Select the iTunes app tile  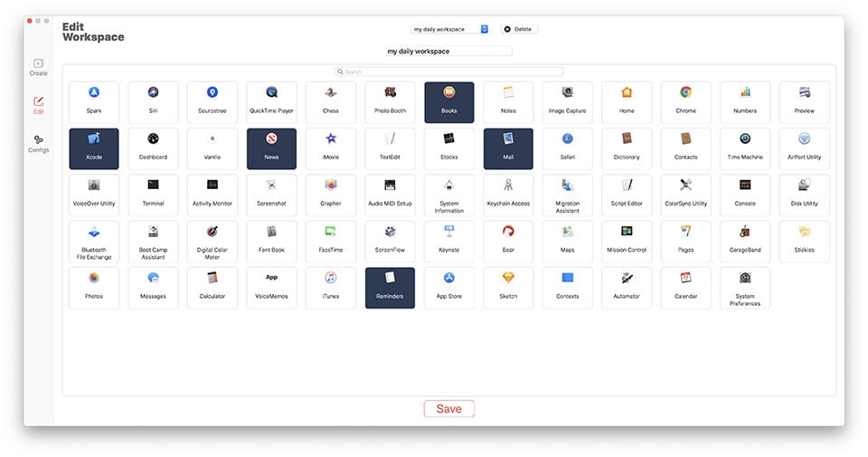(x=331, y=288)
